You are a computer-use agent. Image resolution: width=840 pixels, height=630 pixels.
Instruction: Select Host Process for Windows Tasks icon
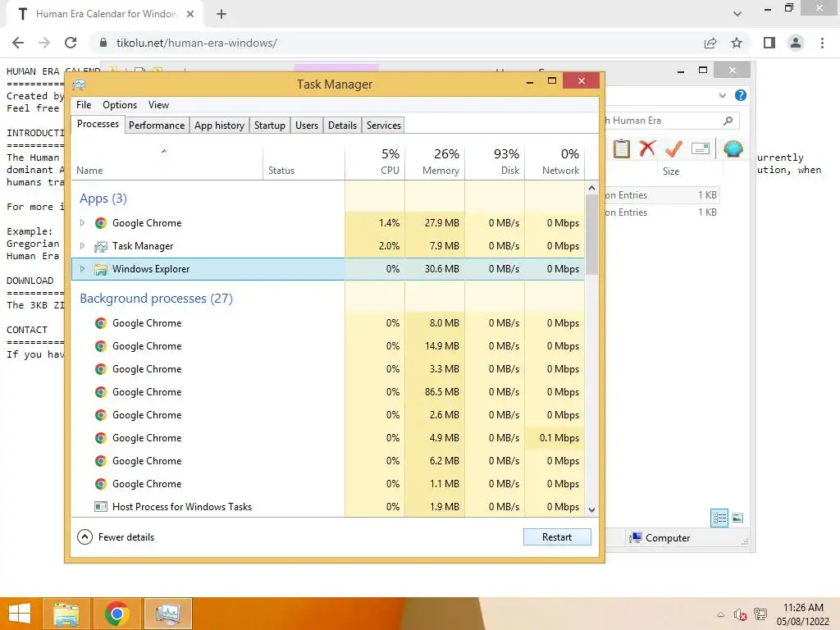coord(101,507)
